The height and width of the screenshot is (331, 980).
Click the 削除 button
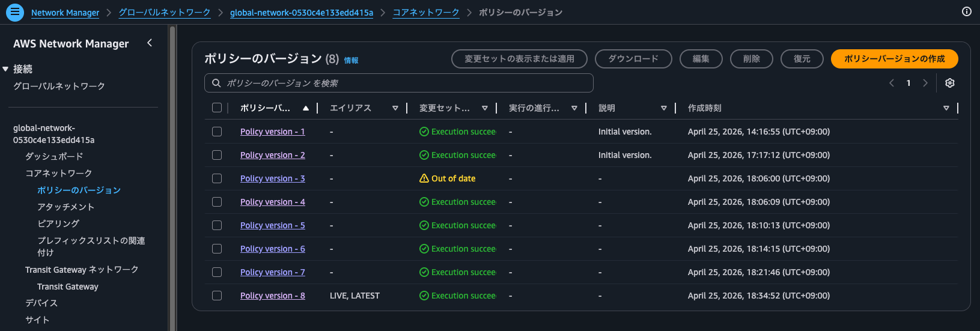(x=751, y=59)
